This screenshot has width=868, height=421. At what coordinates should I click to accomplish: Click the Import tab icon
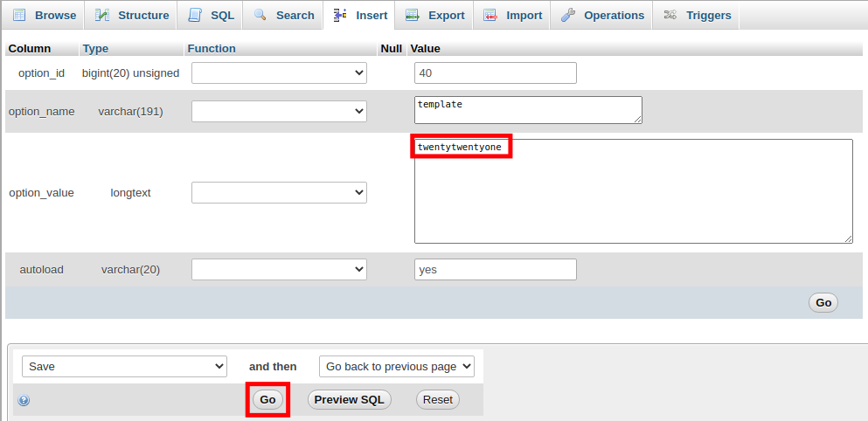pyautogui.click(x=490, y=15)
